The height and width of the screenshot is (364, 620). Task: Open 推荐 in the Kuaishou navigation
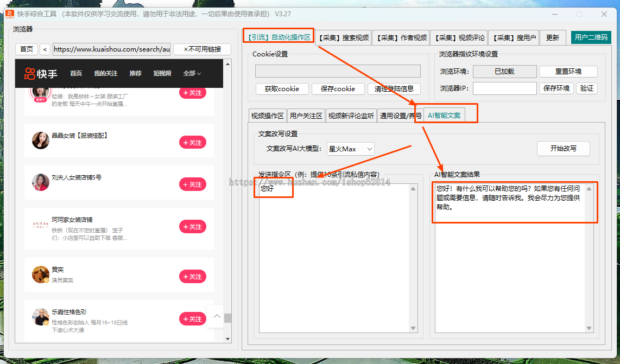[135, 74]
